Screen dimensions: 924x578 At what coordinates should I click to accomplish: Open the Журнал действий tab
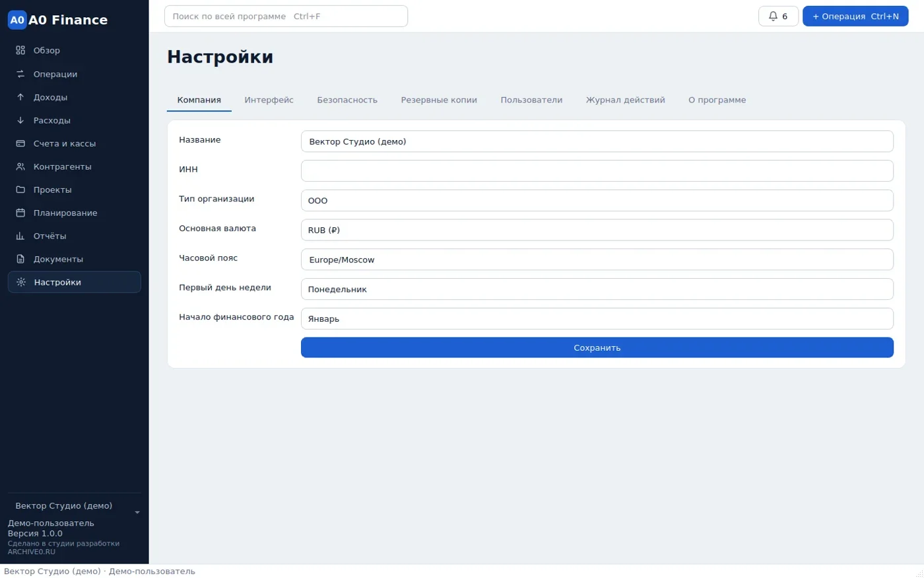(x=626, y=100)
